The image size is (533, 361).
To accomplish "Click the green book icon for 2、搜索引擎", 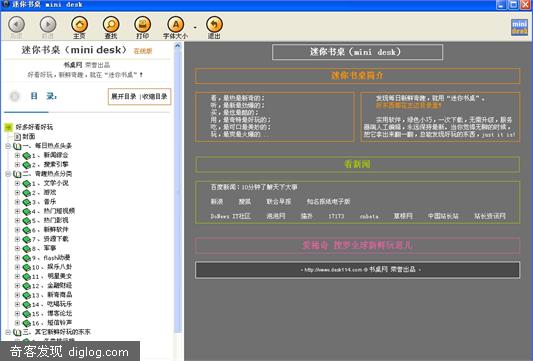I will click(27, 165).
